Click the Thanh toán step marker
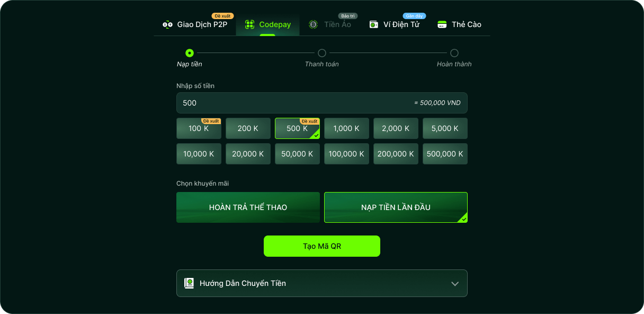Image resolution: width=644 pixels, height=314 pixels. pos(322,53)
